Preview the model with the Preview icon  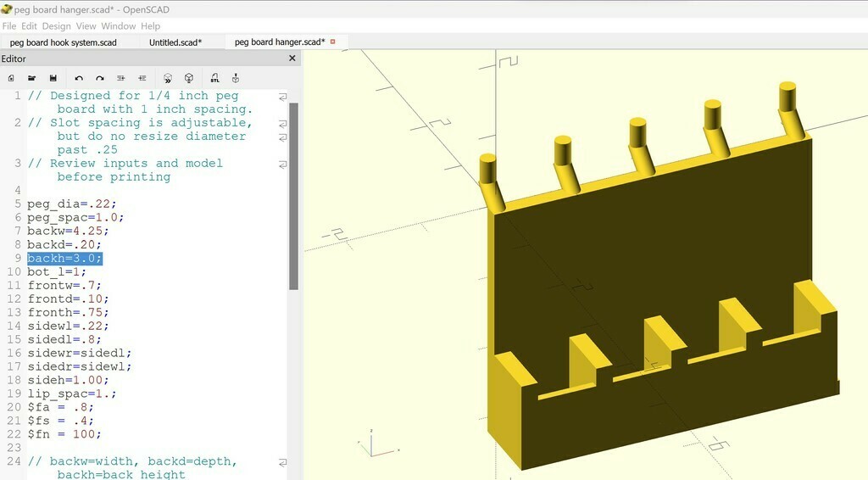click(x=168, y=78)
